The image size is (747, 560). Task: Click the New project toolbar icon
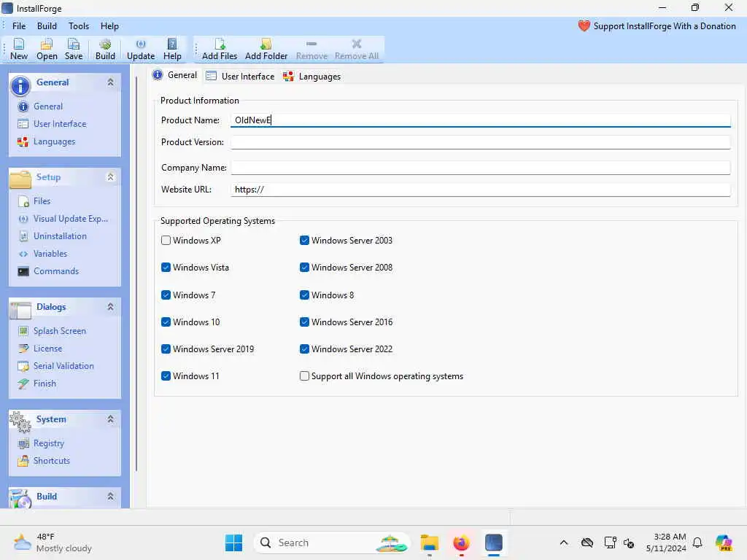(x=18, y=49)
